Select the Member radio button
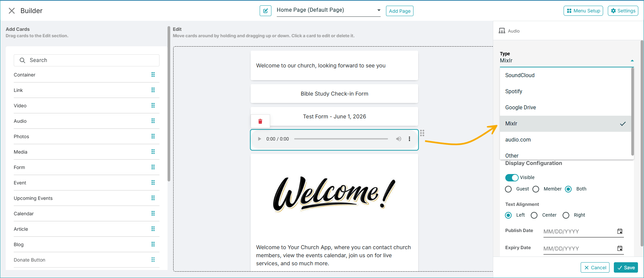644x278 pixels. [536, 189]
